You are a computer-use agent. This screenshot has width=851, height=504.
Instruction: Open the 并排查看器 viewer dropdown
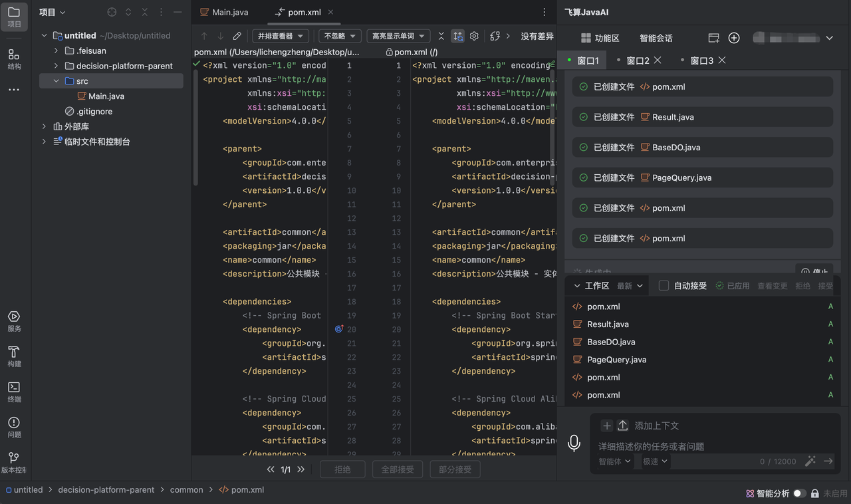pyautogui.click(x=281, y=36)
